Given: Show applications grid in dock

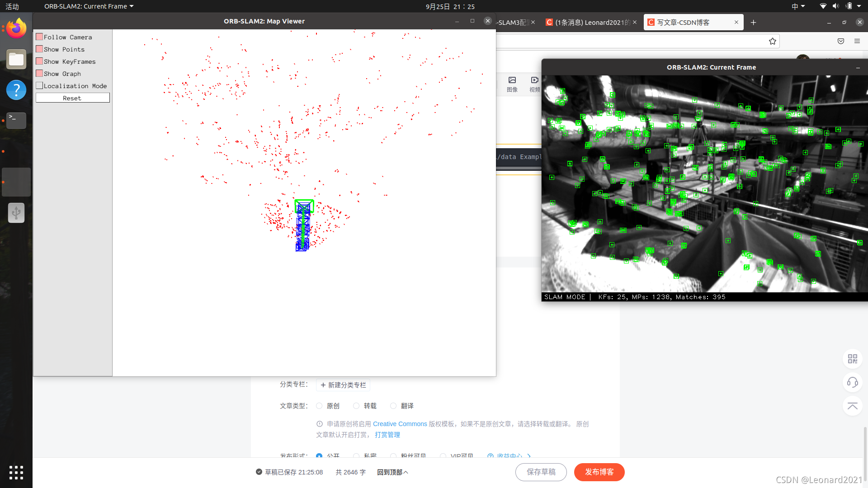Looking at the screenshot, I should pos(16,473).
